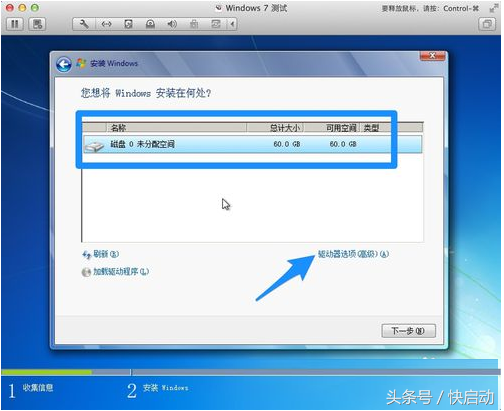The height and width of the screenshot is (411, 504).
Task: Click the disk drive icon in the list
Action: coord(94,146)
